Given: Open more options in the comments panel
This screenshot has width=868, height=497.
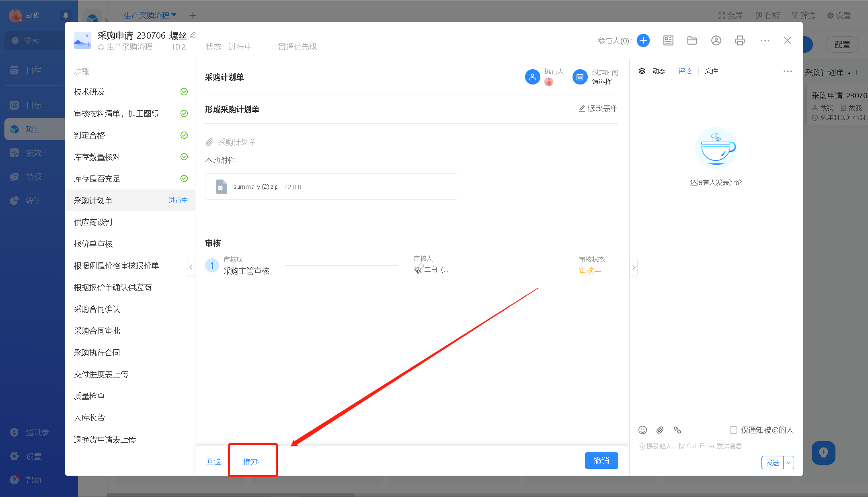Looking at the screenshot, I should 788,71.
